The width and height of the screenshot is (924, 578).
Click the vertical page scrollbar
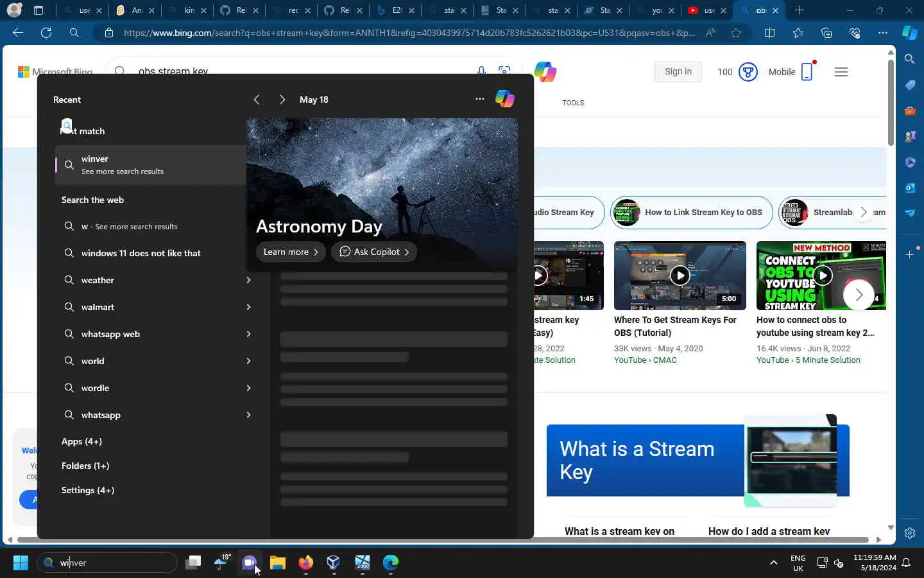click(x=891, y=103)
